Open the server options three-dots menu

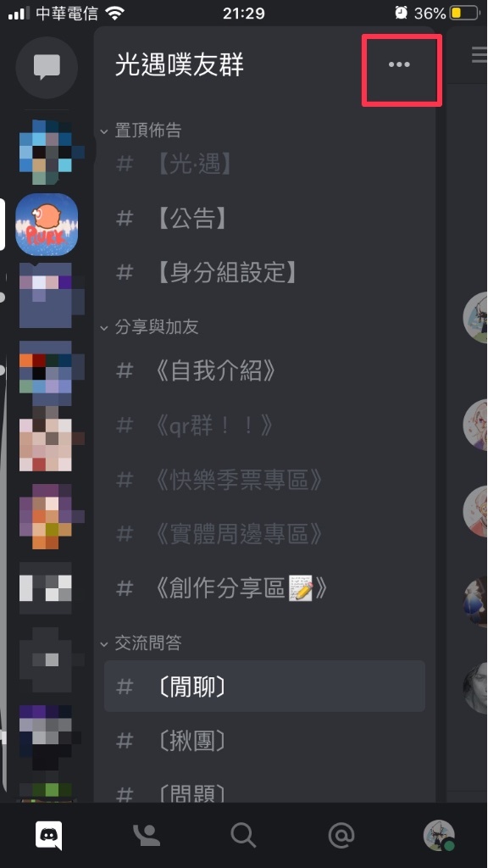399,64
